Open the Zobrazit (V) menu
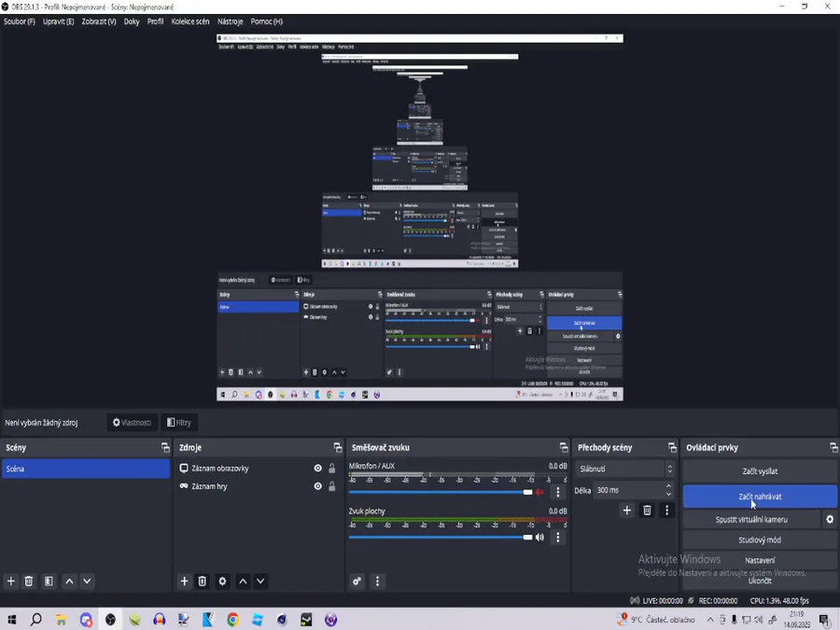Screen dimensions: 840x630 99,21
